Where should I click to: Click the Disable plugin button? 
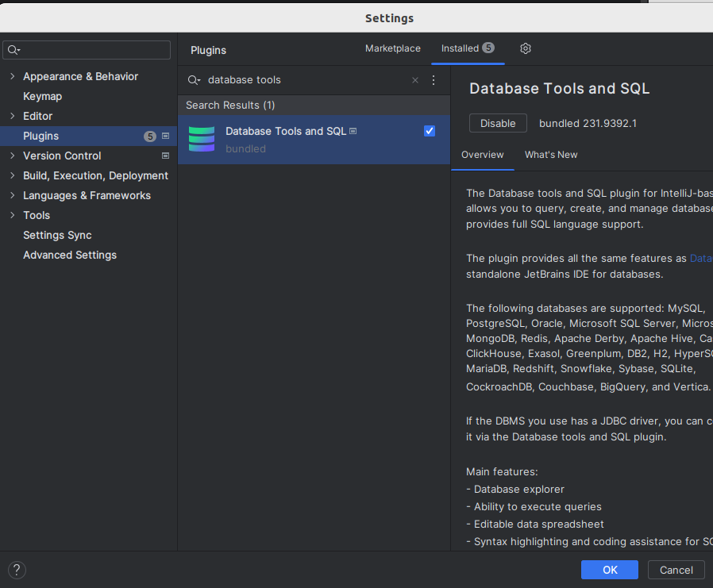(x=498, y=123)
